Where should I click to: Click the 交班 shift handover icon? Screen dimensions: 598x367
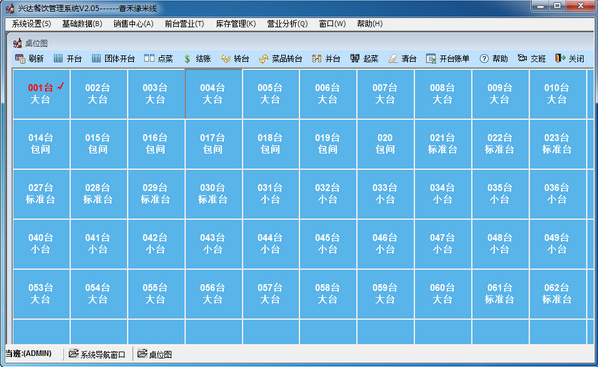(522, 58)
